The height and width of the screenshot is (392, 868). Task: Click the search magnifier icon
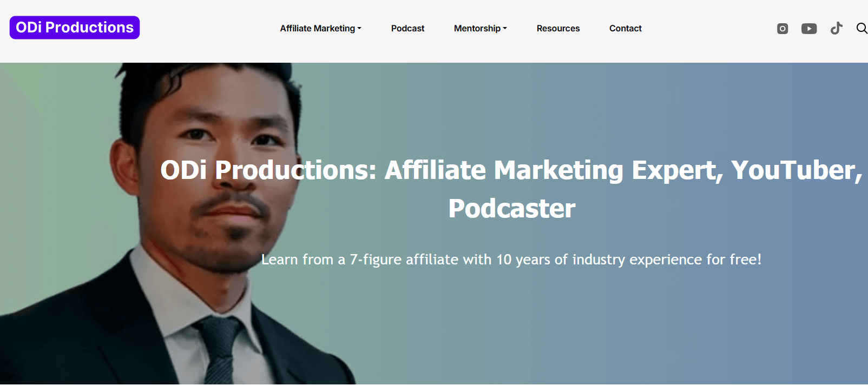click(862, 28)
